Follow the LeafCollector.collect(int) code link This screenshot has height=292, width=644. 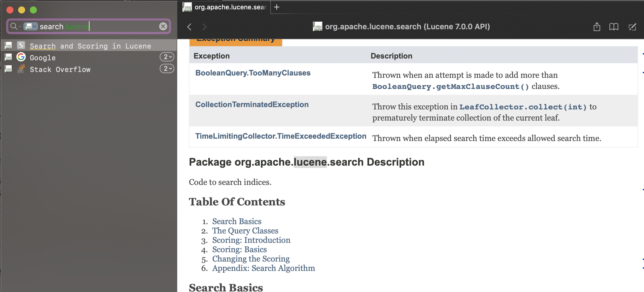click(523, 107)
